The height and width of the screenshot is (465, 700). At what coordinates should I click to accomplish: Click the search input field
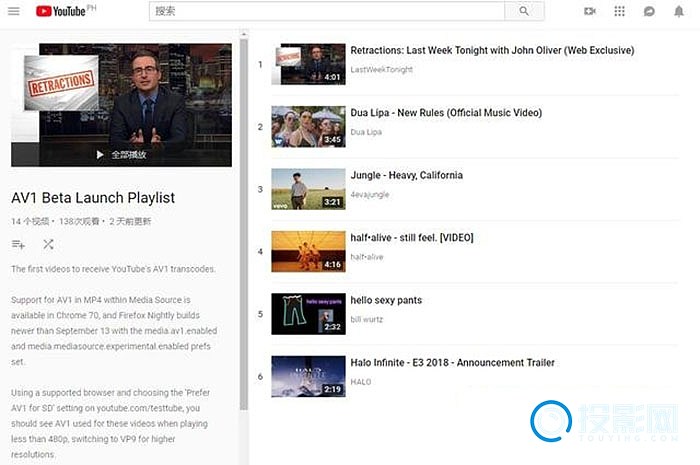tap(326, 11)
